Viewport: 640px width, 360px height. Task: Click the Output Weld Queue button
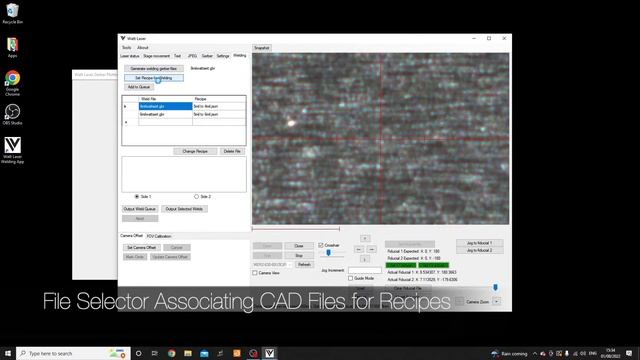tap(140, 209)
